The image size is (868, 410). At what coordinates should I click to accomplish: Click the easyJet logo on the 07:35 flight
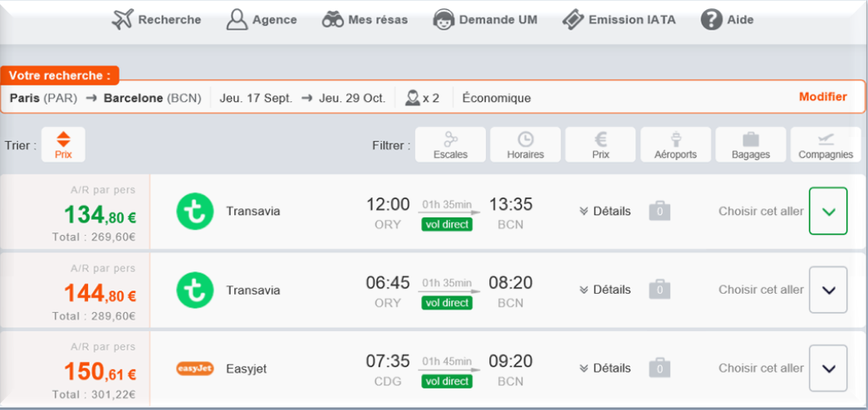coord(195,369)
